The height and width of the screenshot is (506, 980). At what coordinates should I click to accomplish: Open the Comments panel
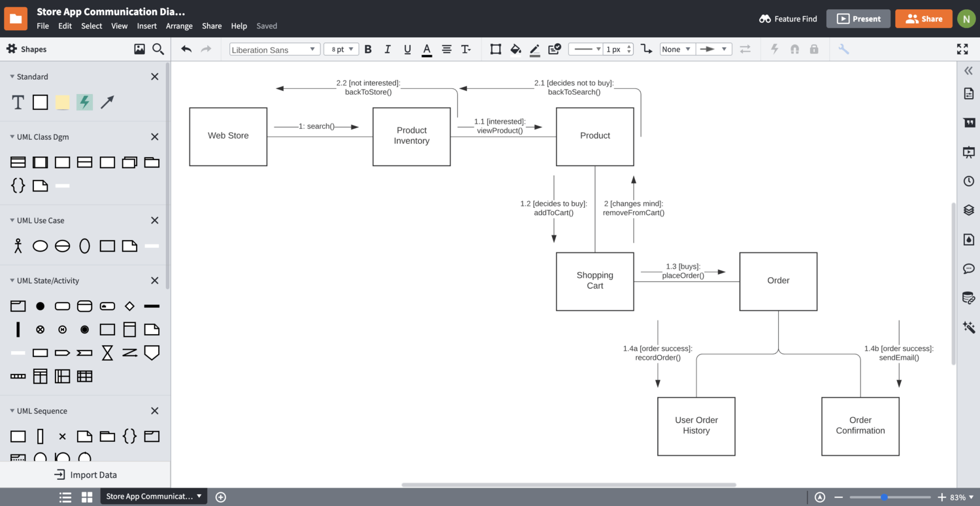(x=969, y=268)
